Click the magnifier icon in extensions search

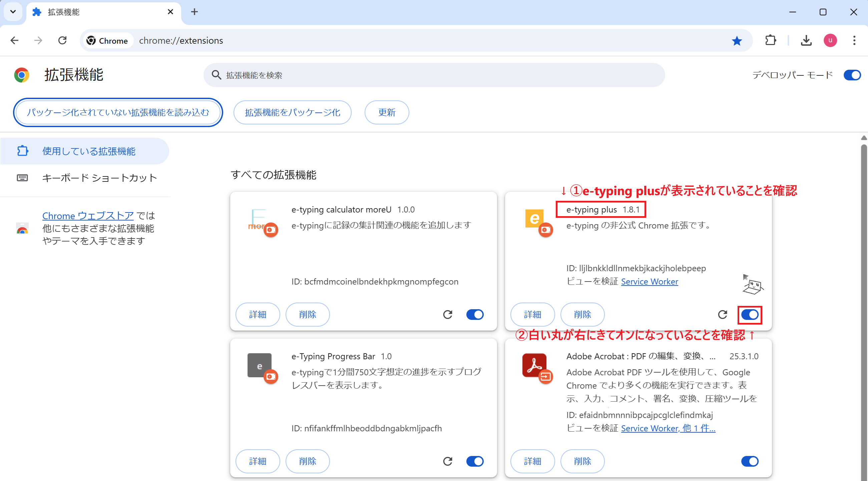tap(216, 75)
